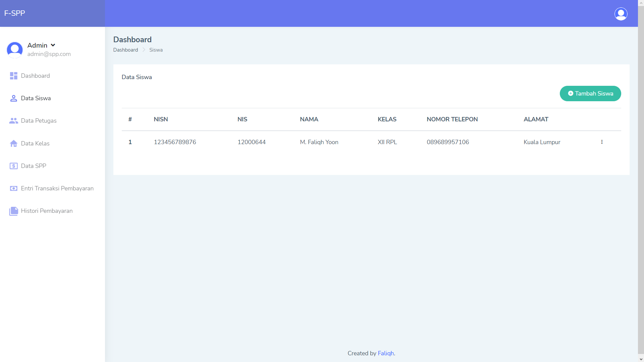
Task: Click the Tambah Siswa button
Action: tap(590, 94)
